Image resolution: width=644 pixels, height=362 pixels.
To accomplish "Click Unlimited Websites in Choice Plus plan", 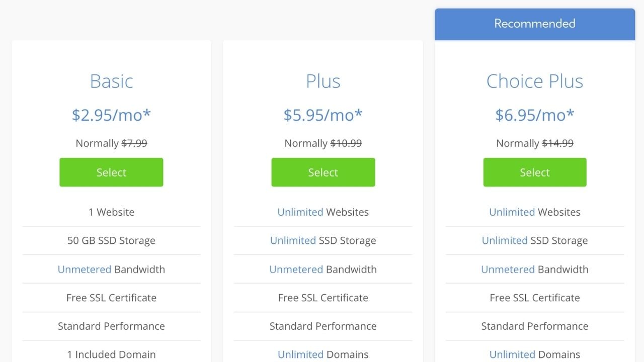I will [x=535, y=212].
